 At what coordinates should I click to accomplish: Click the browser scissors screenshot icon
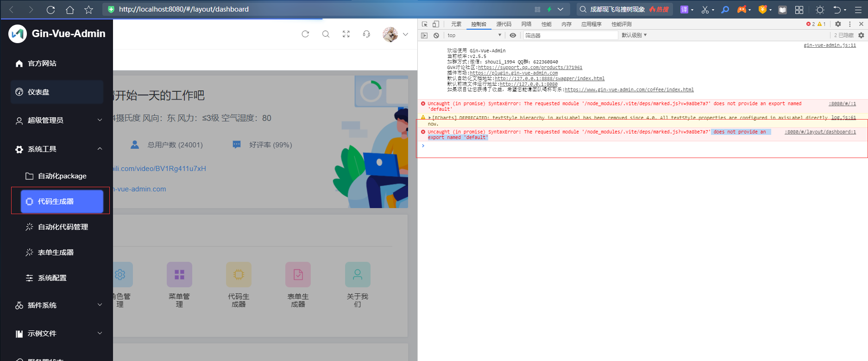(705, 9)
